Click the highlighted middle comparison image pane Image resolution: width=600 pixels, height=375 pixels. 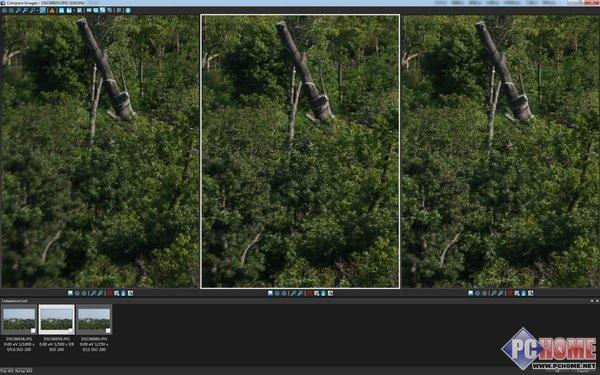tap(300, 151)
